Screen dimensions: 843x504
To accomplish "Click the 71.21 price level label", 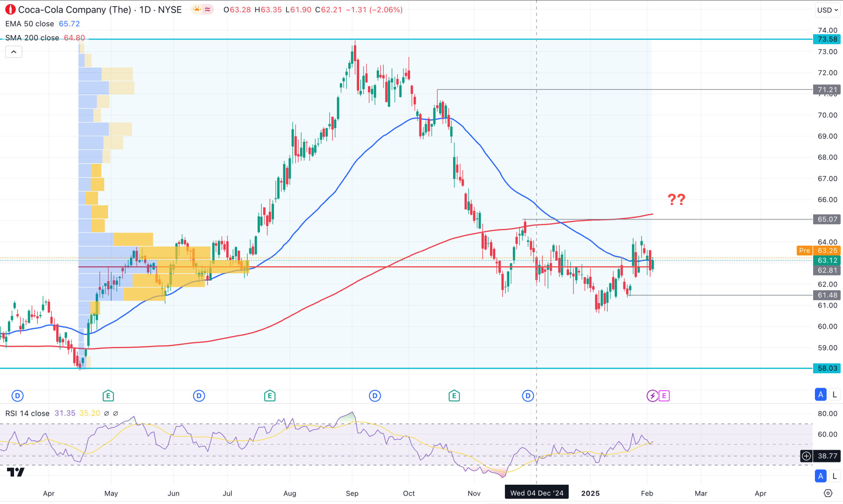I will [x=827, y=89].
